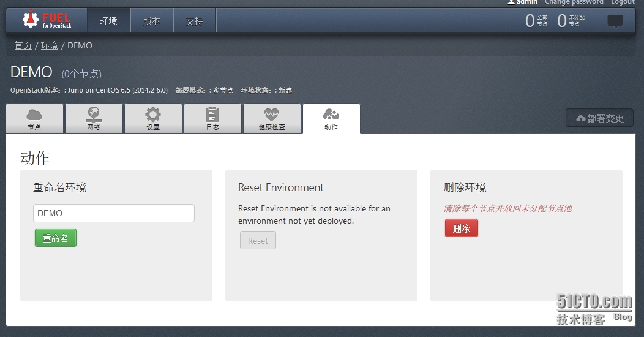The image size is (644, 337).
Task: Focus the environment name field containing DEMO
Action: [114, 213]
